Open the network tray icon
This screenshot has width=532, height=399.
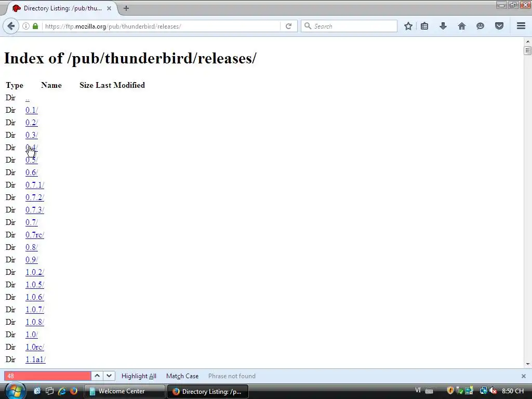point(484,391)
